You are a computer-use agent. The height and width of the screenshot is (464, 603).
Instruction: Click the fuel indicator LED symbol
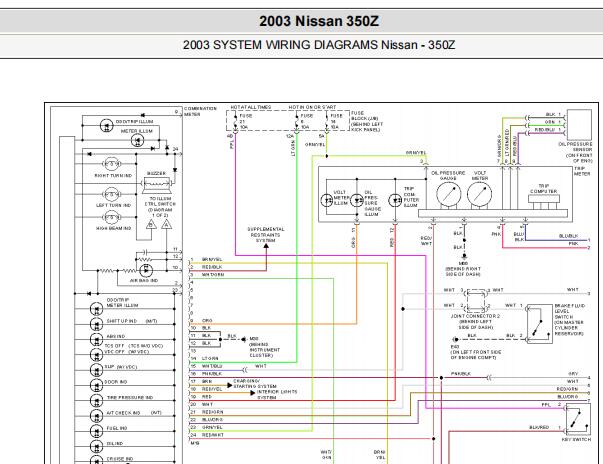point(94,428)
